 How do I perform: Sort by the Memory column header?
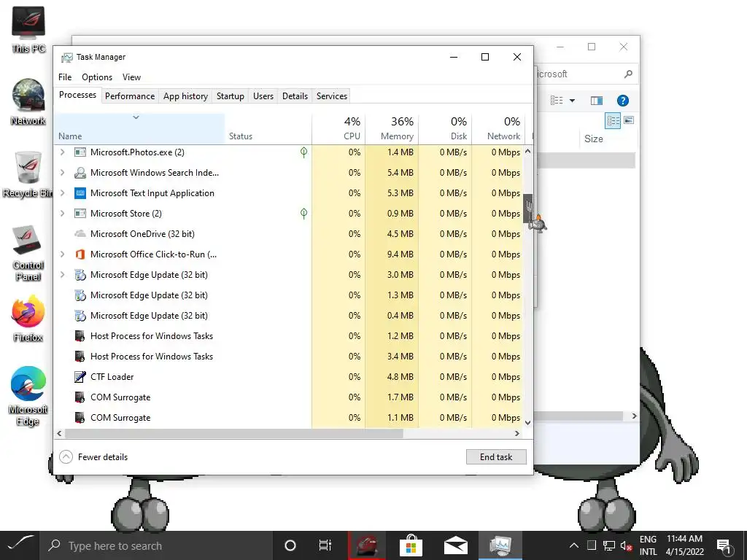392,128
